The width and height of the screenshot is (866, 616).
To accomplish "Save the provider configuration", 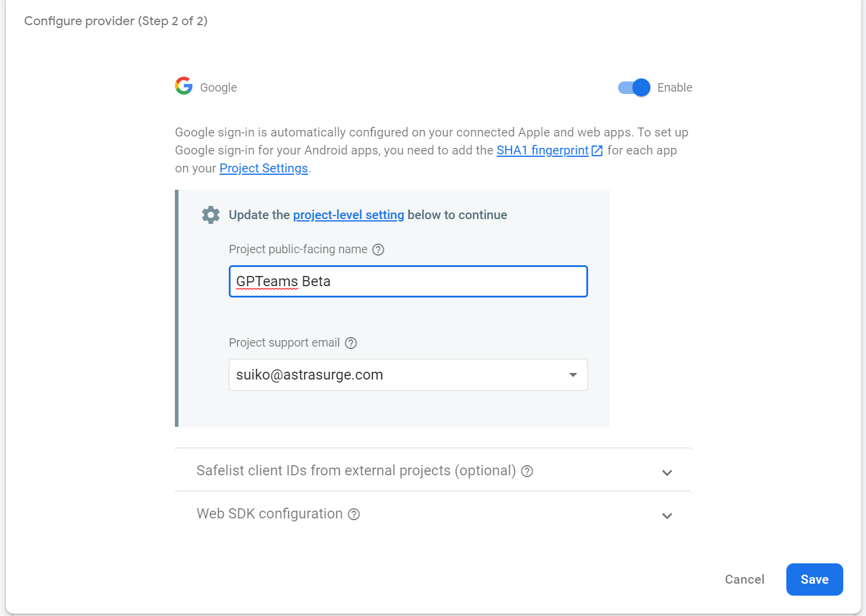I will click(814, 579).
